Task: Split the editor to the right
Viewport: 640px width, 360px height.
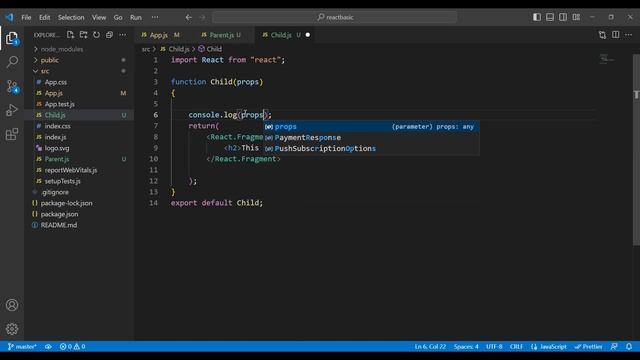Action: (616, 35)
